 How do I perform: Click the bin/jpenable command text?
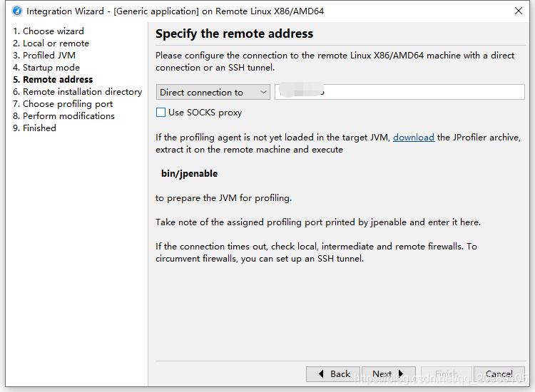[x=189, y=173]
